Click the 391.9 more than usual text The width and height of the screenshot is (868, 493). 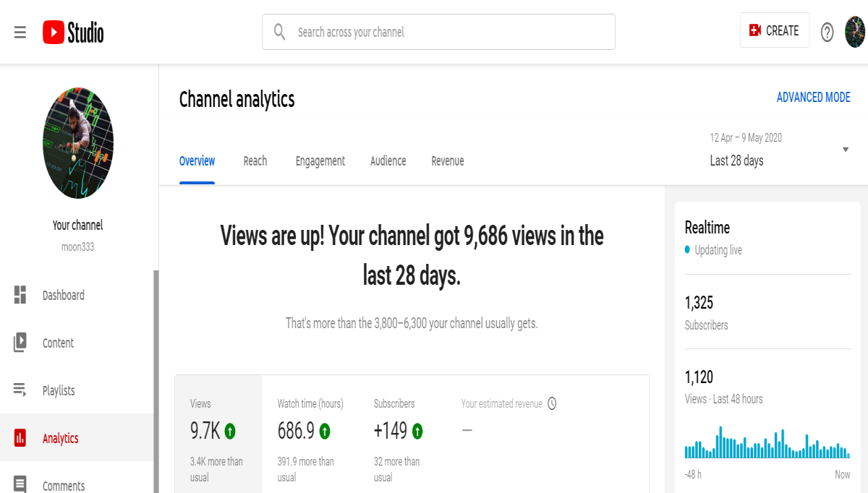click(306, 469)
